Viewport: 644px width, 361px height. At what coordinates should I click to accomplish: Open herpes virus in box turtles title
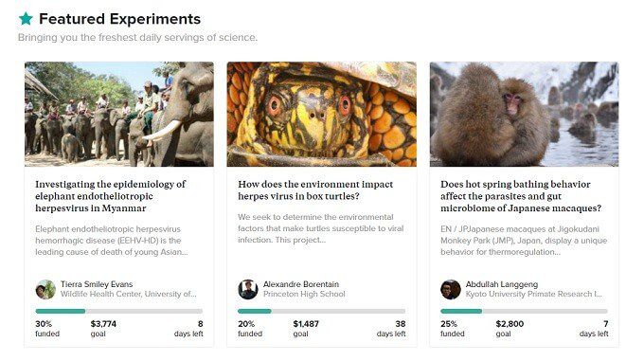click(x=315, y=190)
